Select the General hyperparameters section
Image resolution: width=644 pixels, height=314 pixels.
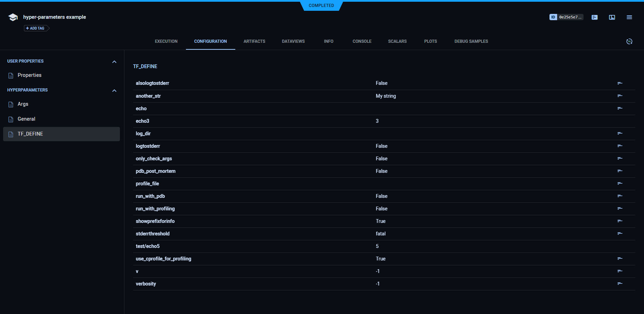tap(26, 119)
